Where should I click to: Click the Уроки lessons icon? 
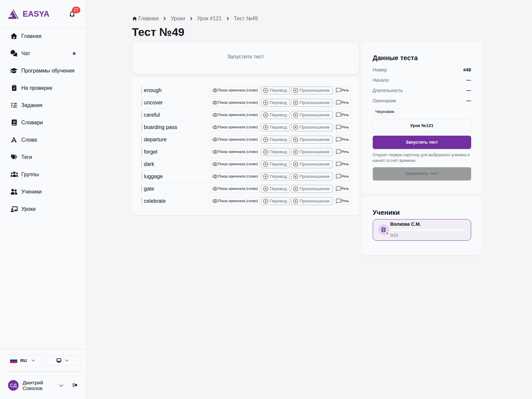14,209
